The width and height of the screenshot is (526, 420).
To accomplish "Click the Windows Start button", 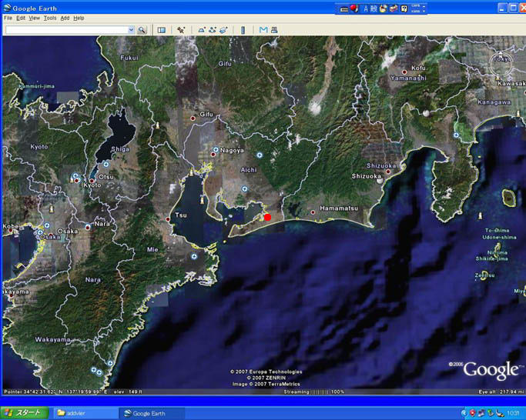I will tap(25, 413).
